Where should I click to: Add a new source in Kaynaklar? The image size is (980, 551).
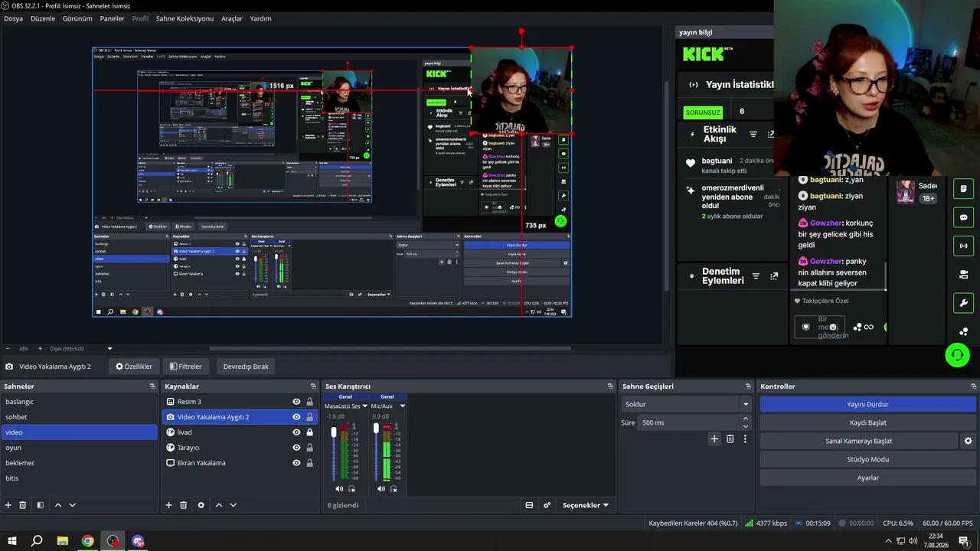point(169,505)
